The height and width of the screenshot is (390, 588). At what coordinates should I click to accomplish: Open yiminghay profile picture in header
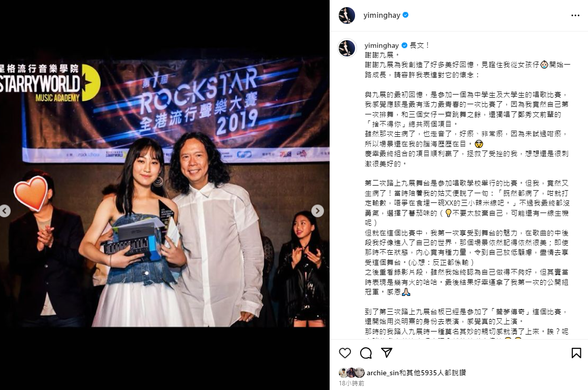(347, 15)
